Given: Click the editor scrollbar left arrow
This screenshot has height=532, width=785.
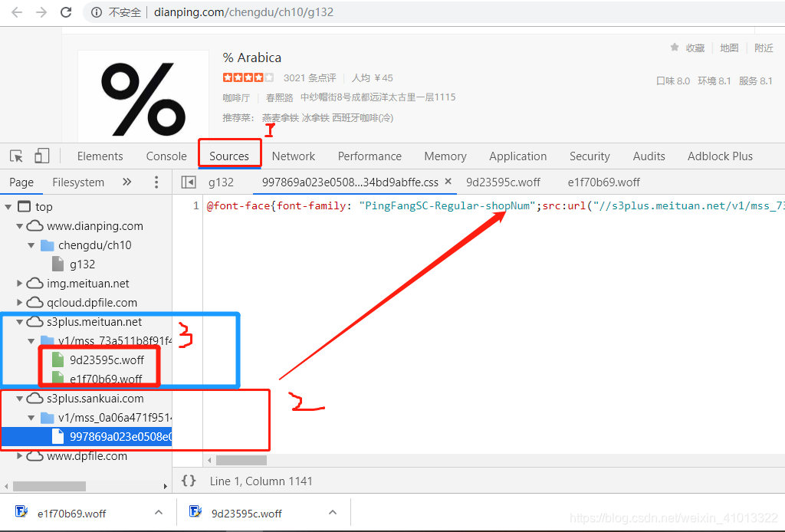Looking at the screenshot, I should [209, 460].
